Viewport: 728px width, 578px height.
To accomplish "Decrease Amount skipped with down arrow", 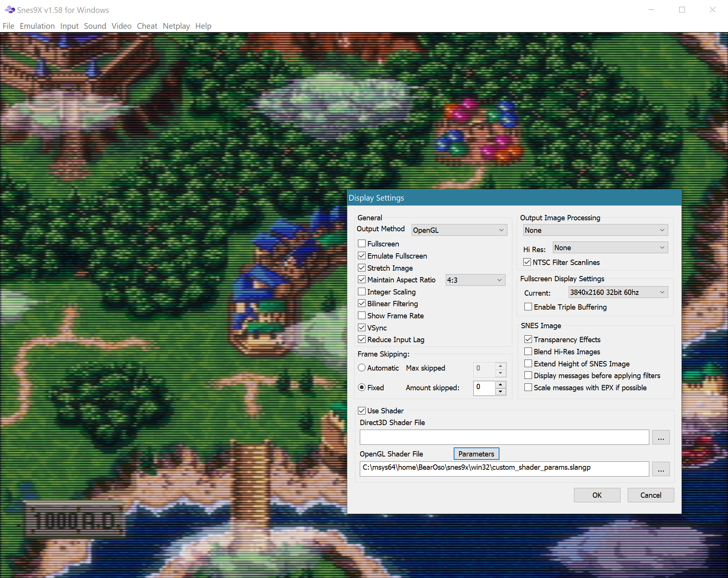I will (x=501, y=392).
